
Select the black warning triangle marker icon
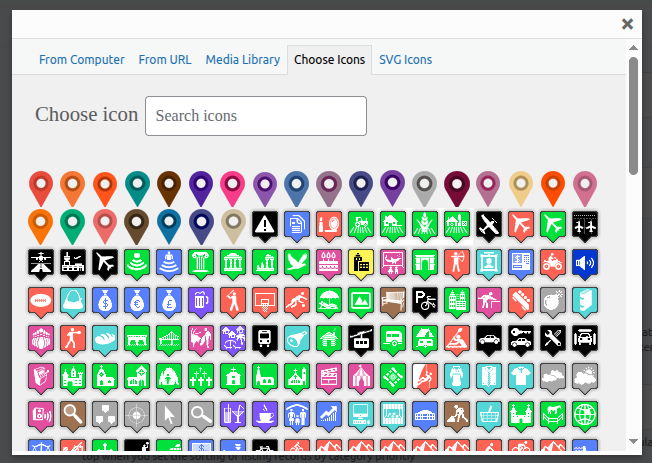pyautogui.click(x=264, y=227)
